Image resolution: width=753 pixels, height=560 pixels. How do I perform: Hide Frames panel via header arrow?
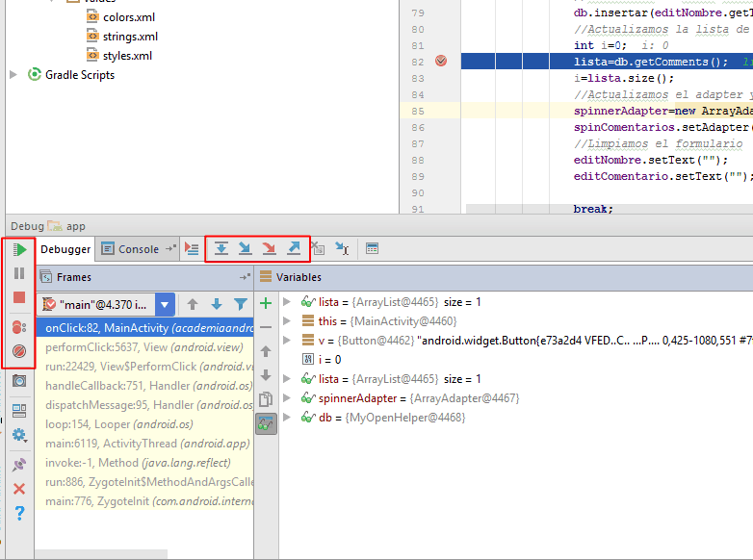(x=245, y=277)
